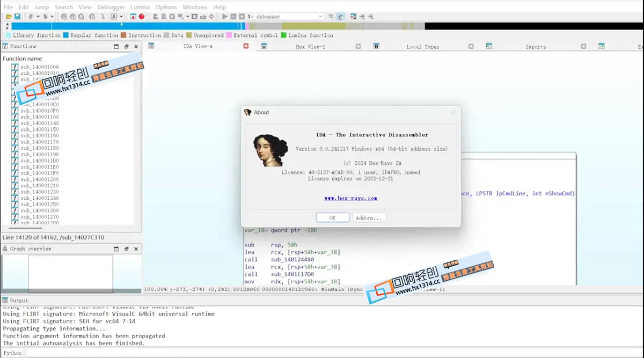The image size is (644, 358).
Task: Open the File menu
Action: click(8, 7)
